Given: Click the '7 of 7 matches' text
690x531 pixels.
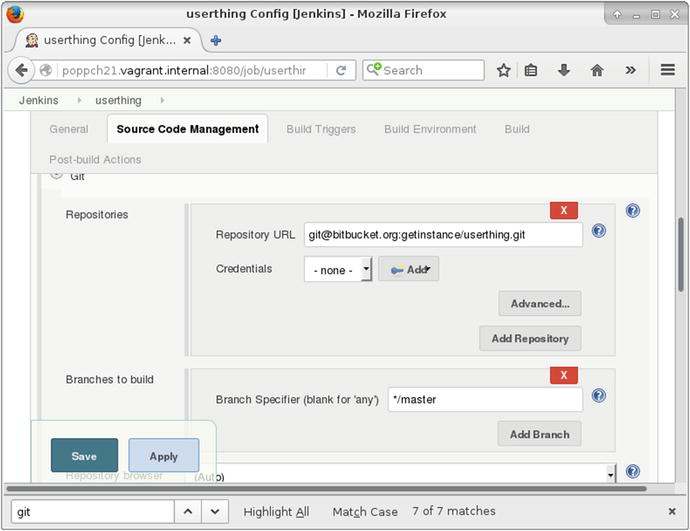Looking at the screenshot, I should pos(454,511).
